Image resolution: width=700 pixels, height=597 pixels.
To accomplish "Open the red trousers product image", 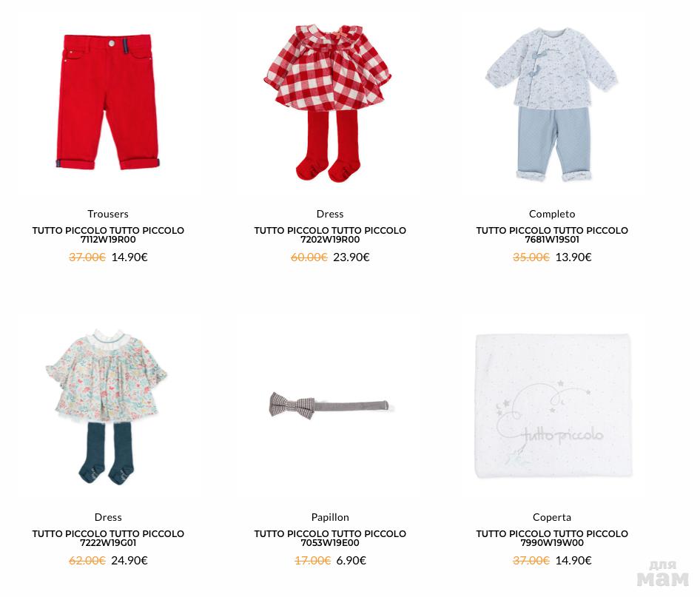I will coord(107,102).
